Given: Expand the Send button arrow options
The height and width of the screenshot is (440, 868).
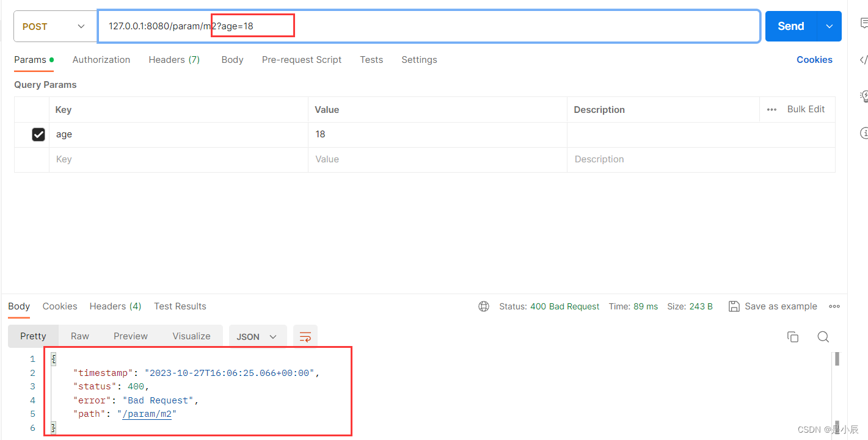Looking at the screenshot, I should pyautogui.click(x=829, y=26).
